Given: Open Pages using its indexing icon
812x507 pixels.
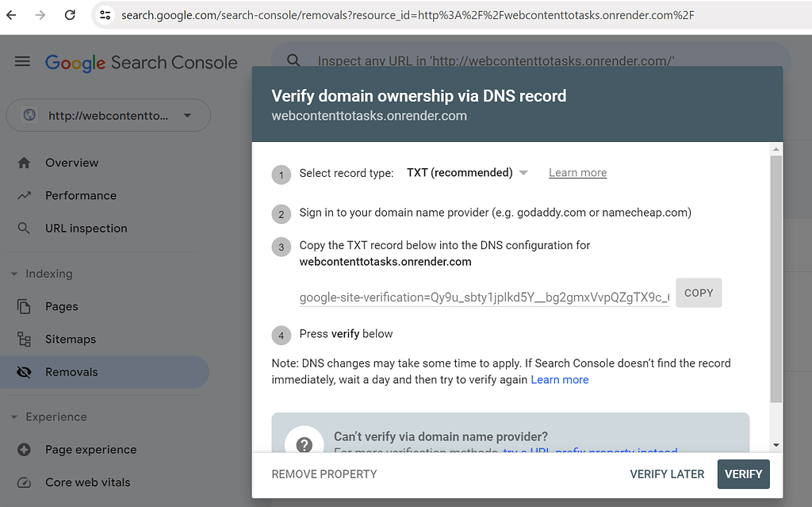Looking at the screenshot, I should pos(24,306).
